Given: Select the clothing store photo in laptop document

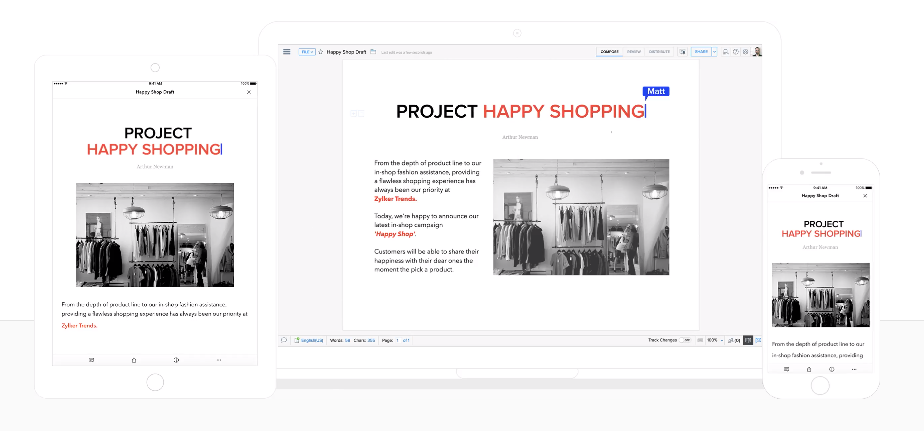Looking at the screenshot, I should [x=580, y=216].
